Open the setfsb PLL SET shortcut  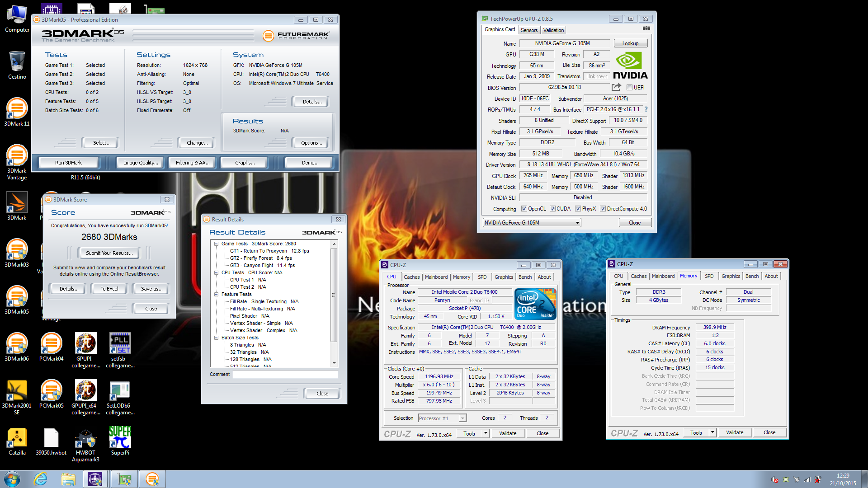click(x=120, y=350)
